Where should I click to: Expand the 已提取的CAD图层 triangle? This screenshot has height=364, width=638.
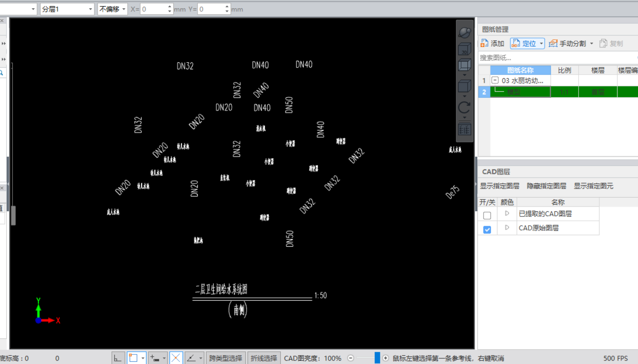click(507, 213)
